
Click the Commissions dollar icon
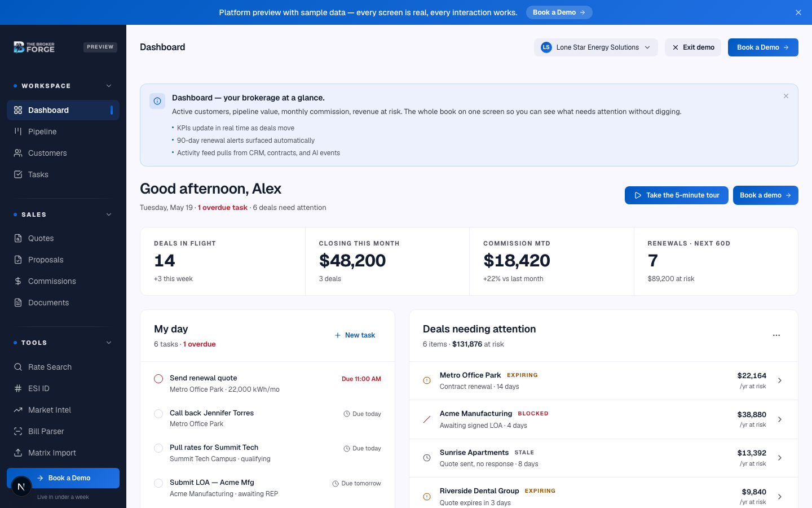[x=18, y=281]
